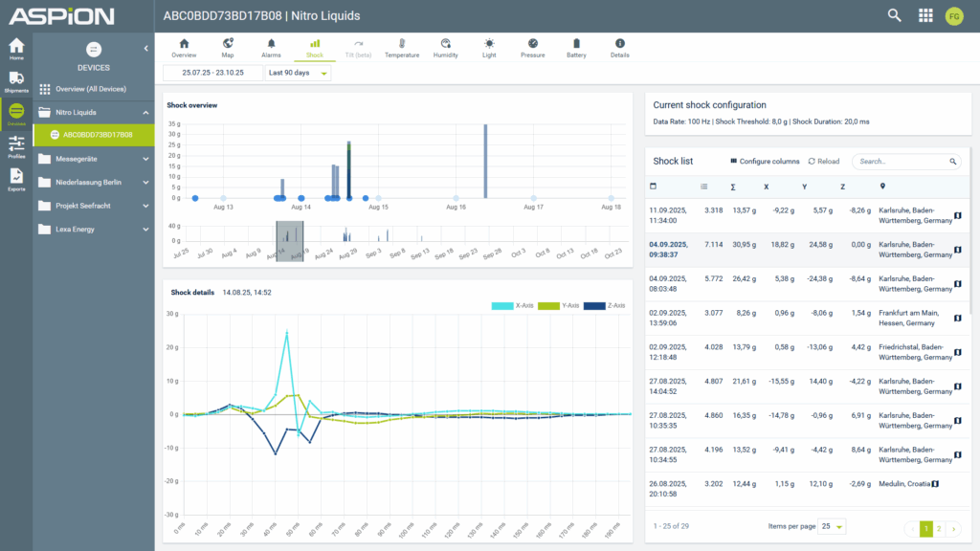Expand the Niederlassung Berlin folder
Viewport: 980px width, 551px height.
click(94, 182)
